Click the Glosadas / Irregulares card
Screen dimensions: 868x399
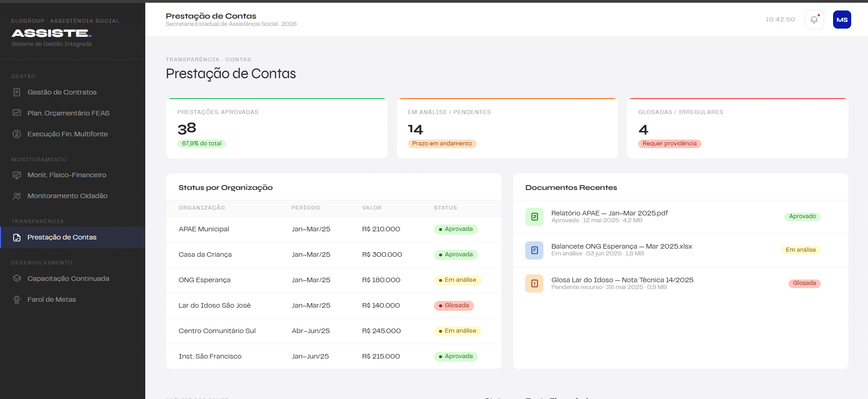(738, 129)
